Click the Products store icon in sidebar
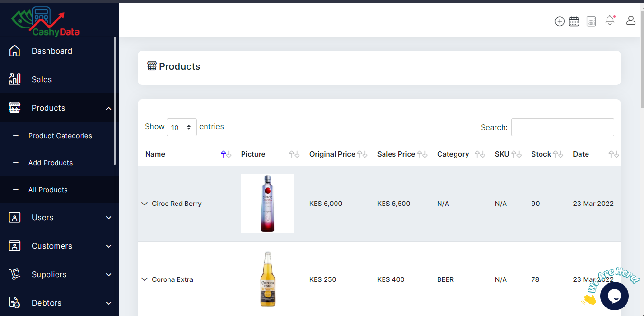The image size is (644, 316). [x=15, y=108]
